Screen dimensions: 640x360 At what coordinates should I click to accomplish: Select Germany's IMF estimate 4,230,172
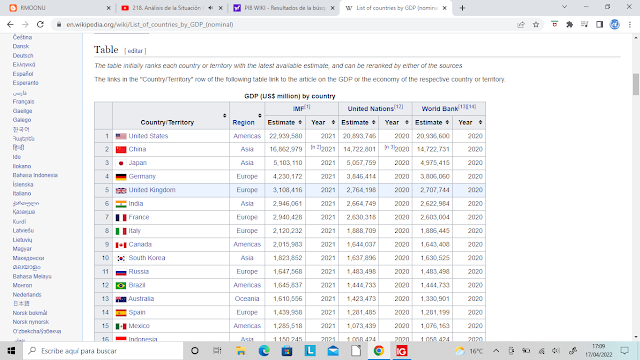coord(286,177)
